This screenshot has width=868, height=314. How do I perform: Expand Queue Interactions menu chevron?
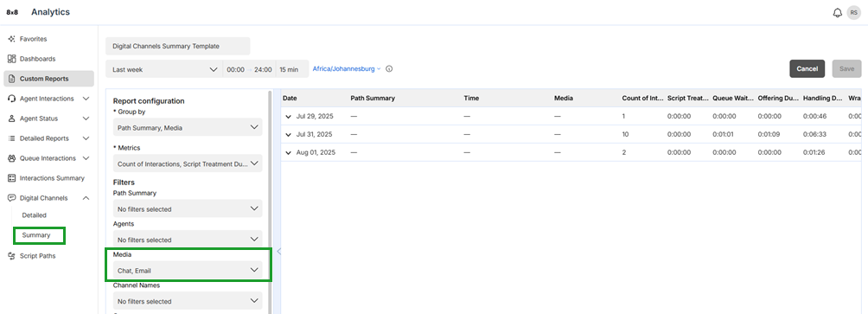point(86,158)
